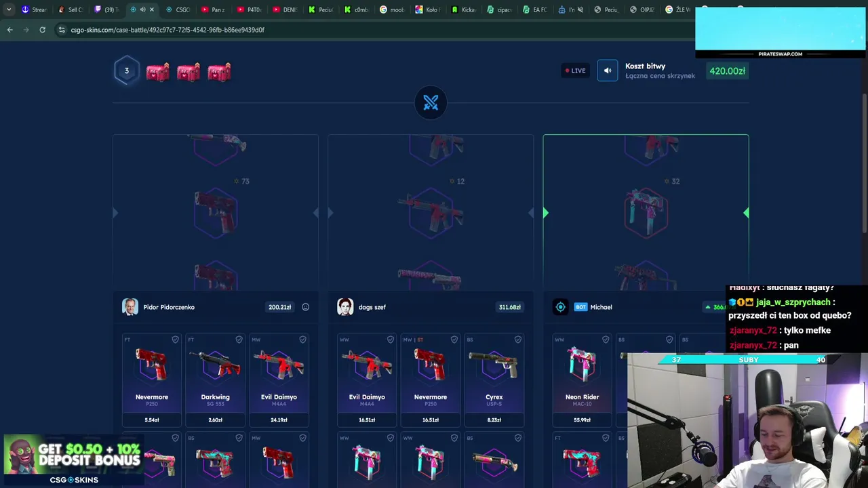This screenshot has height=488, width=868.
Task: Open the Nevermore 5.54zł skin card
Action: [x=152, y=380]
